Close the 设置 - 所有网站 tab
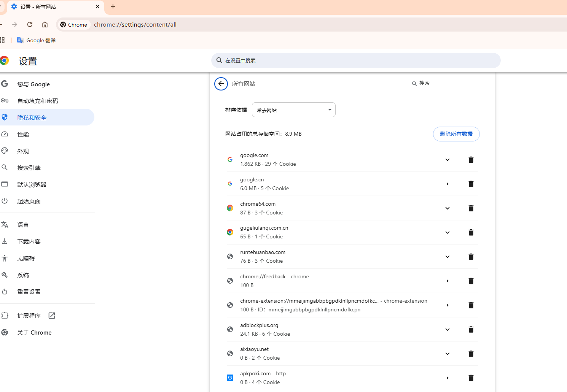The image size is (567, 392). point(97,6)
